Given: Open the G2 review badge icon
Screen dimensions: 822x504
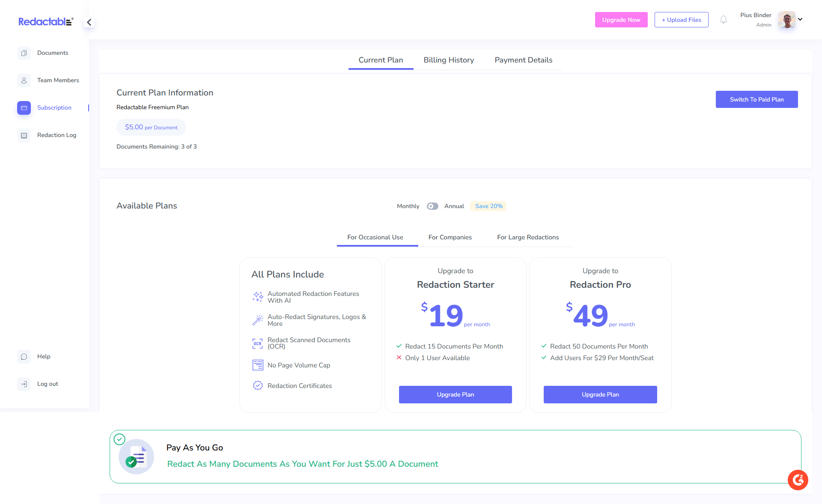Looking at the screenshot, I should pyautogui.click(x=798, y=480).
